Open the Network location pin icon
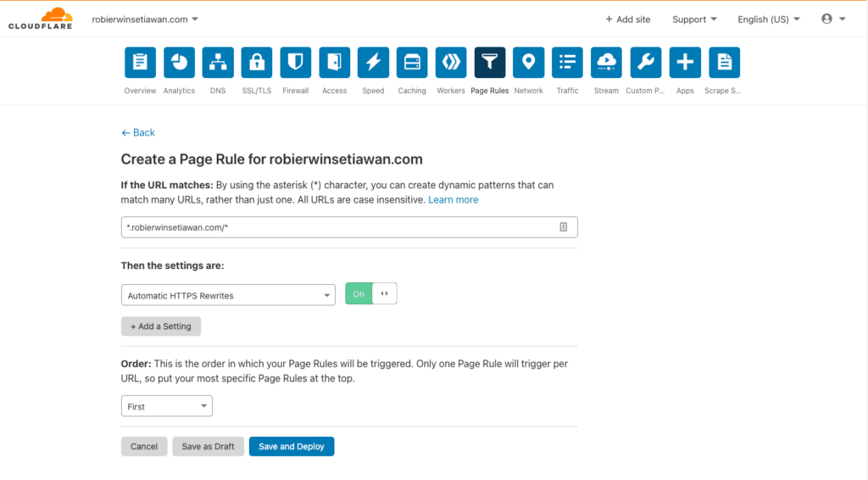The width and height of the screenshot is (868, 480). [x=529, y=63]
